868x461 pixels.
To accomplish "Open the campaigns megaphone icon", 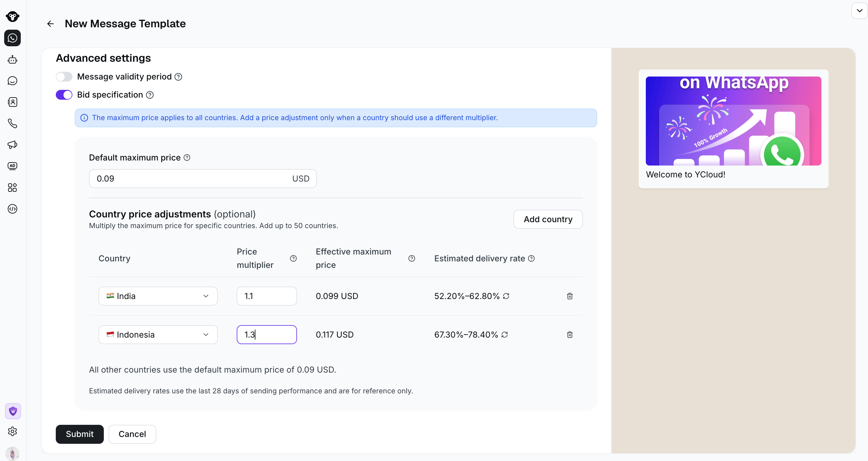I will click(x=12, y=144).
